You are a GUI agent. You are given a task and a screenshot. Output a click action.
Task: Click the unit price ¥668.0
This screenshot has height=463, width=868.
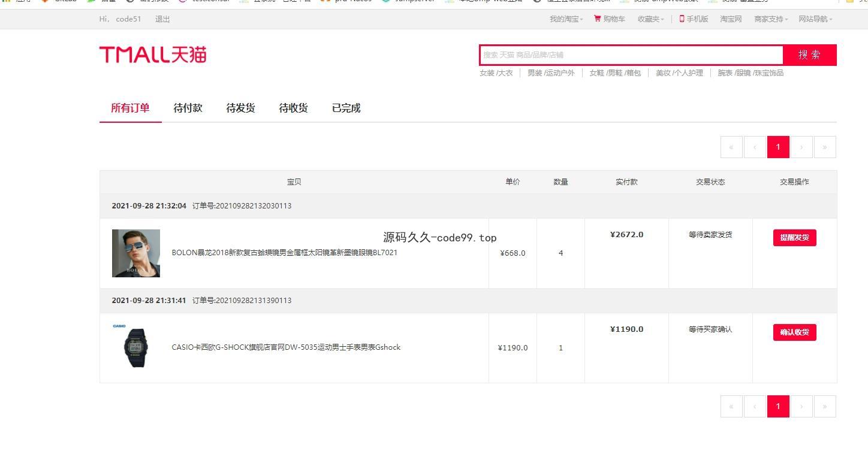pos(513,253)
